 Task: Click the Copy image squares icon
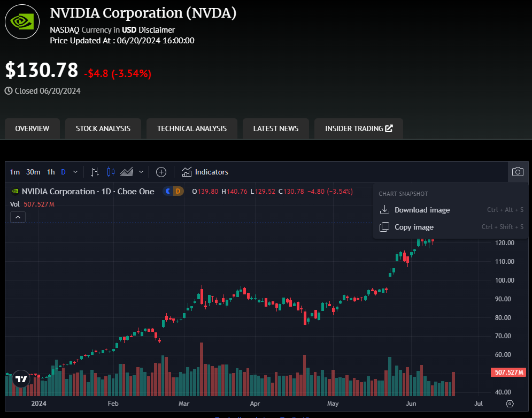pyautogui.click(x=384, y=227)
